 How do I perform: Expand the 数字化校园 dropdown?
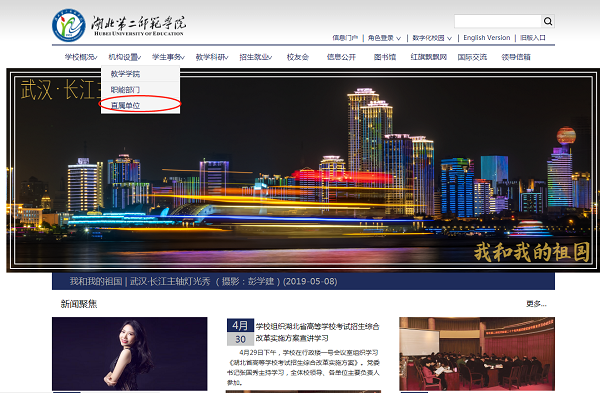pyautogui.click(x=432, y=38)
